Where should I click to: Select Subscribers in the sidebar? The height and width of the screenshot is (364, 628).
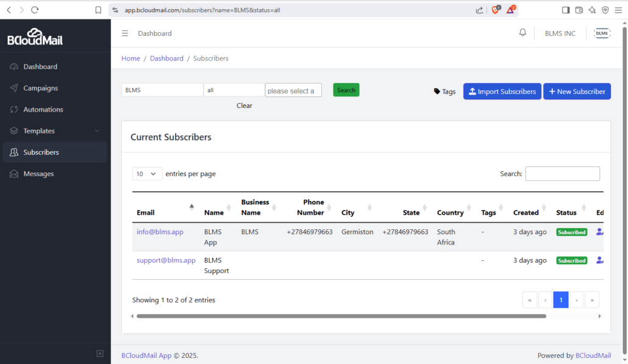55,152
